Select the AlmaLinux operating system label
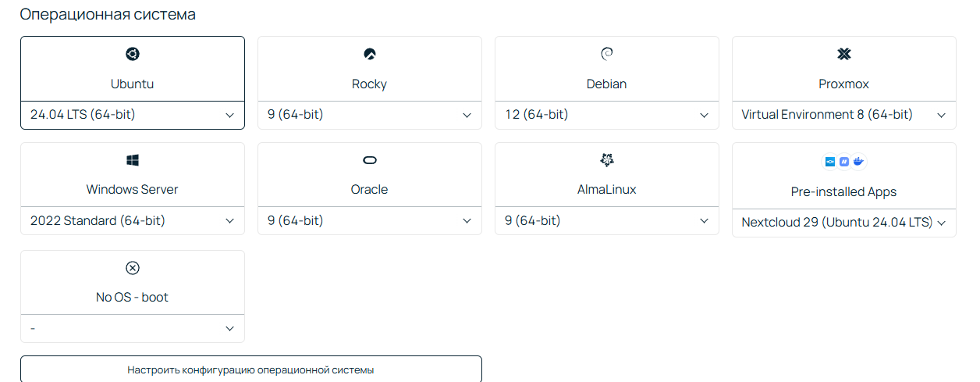980x382 pixels. point(607,189)
